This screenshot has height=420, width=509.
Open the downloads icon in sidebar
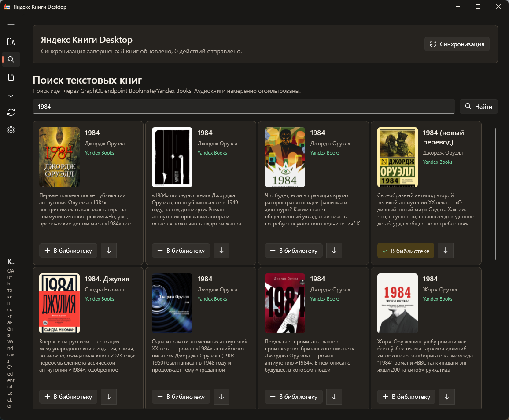(11, 95)
